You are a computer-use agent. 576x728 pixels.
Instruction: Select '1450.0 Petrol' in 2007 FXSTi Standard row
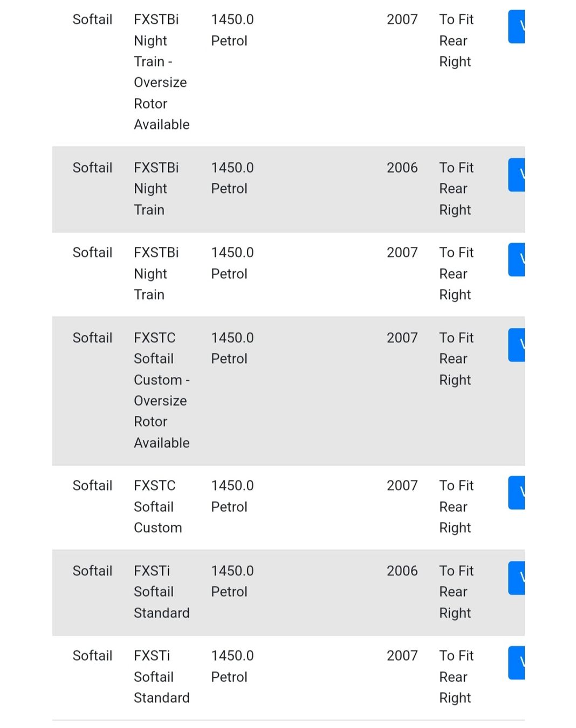232,666
